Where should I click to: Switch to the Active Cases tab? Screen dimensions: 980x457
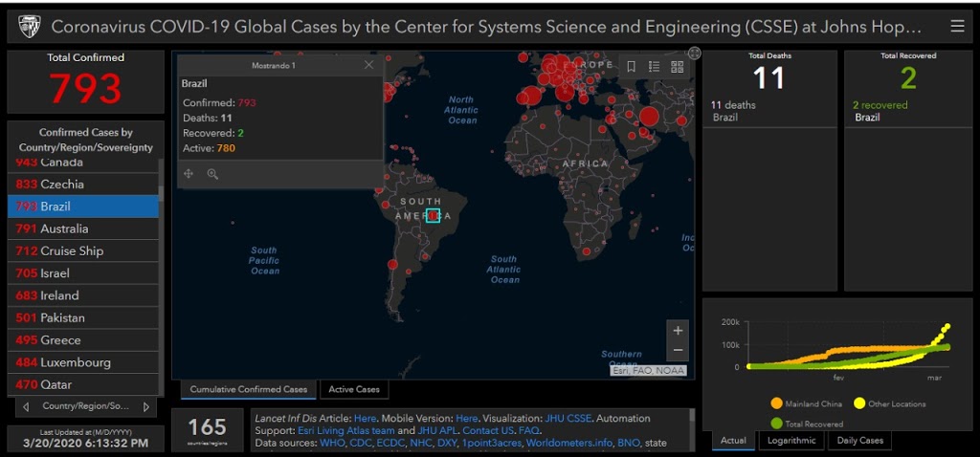[x=354, y=389]
